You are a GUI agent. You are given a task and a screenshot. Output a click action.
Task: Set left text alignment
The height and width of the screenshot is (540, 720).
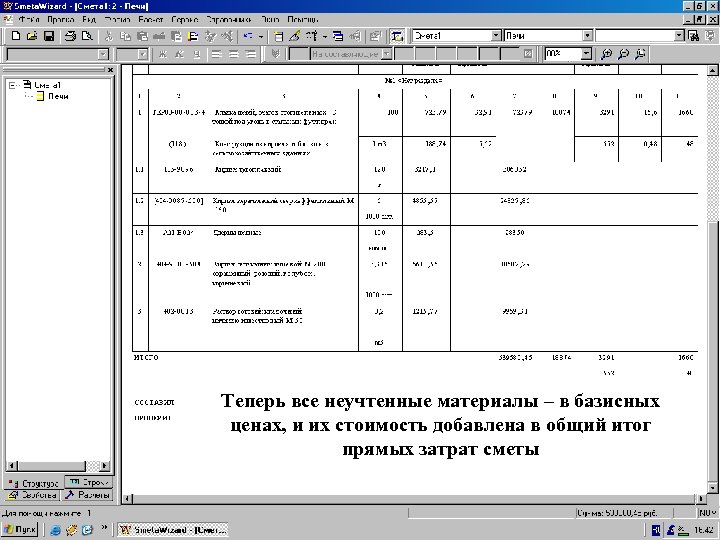click(x=217, y=54)
